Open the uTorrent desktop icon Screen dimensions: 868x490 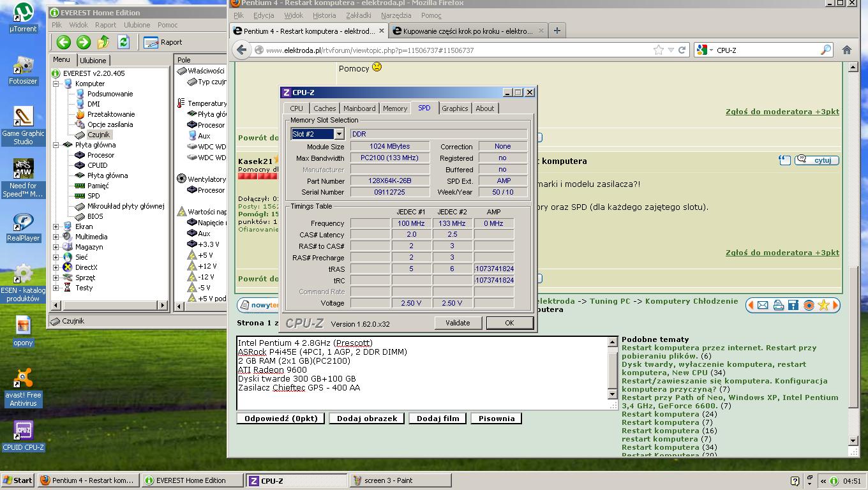pyautogui.click(x=23, y=18)
